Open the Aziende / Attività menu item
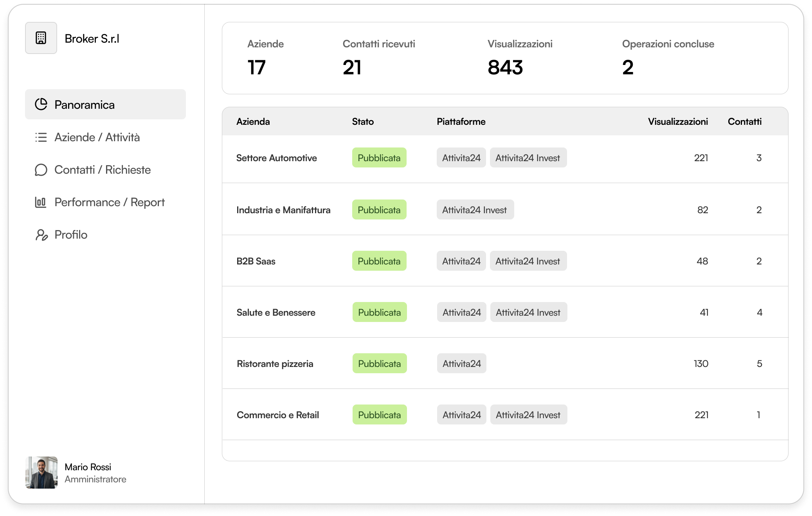Screen dimensions: 812x516 coord(97,137)
